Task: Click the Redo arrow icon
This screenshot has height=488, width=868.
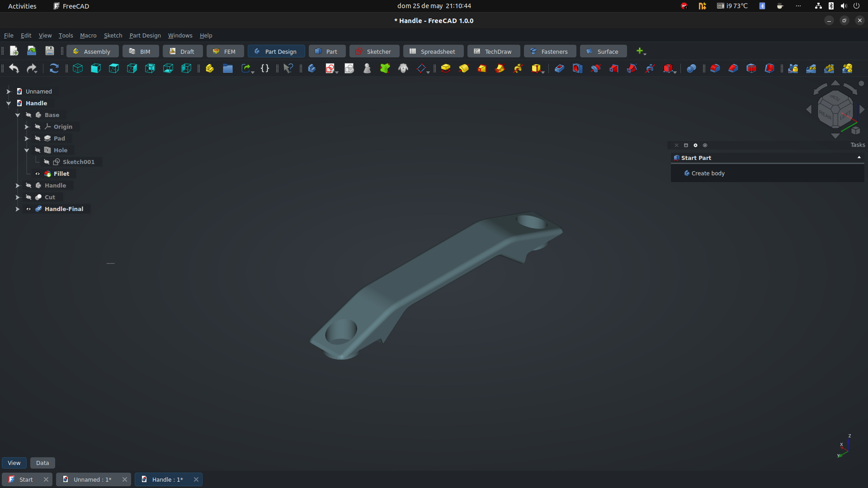Action: (32, 68)
